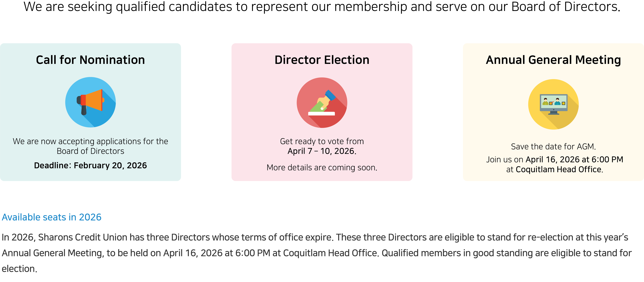Click the Deadline: February 20, 2026 text
Viewport: 644px width, 282px height.
pyautogui.click(x=91, y=165)
